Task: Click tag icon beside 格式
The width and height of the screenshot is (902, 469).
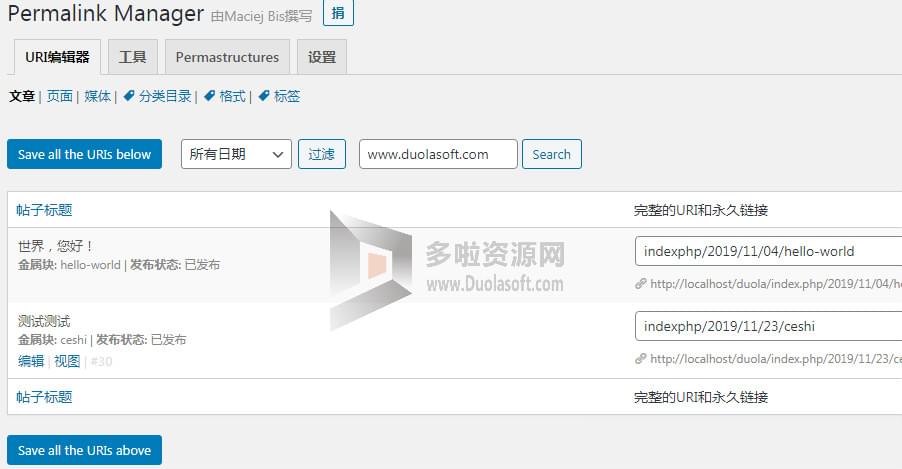Action: 209,96
